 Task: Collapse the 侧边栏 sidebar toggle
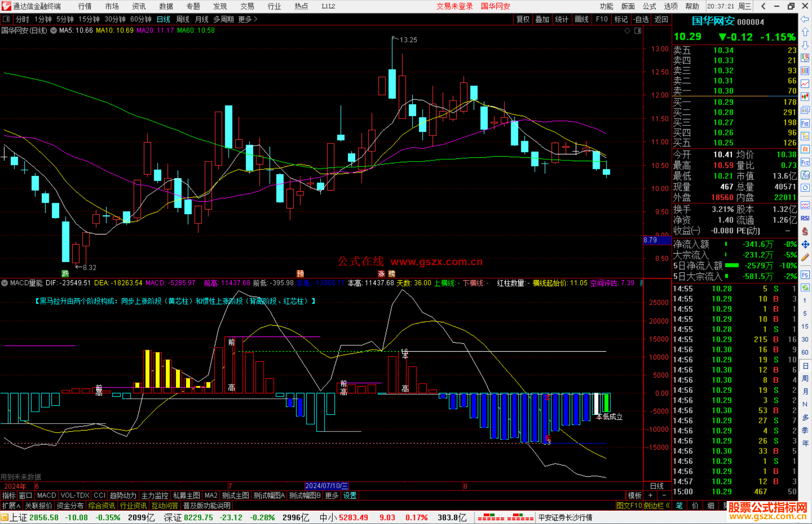656,506
